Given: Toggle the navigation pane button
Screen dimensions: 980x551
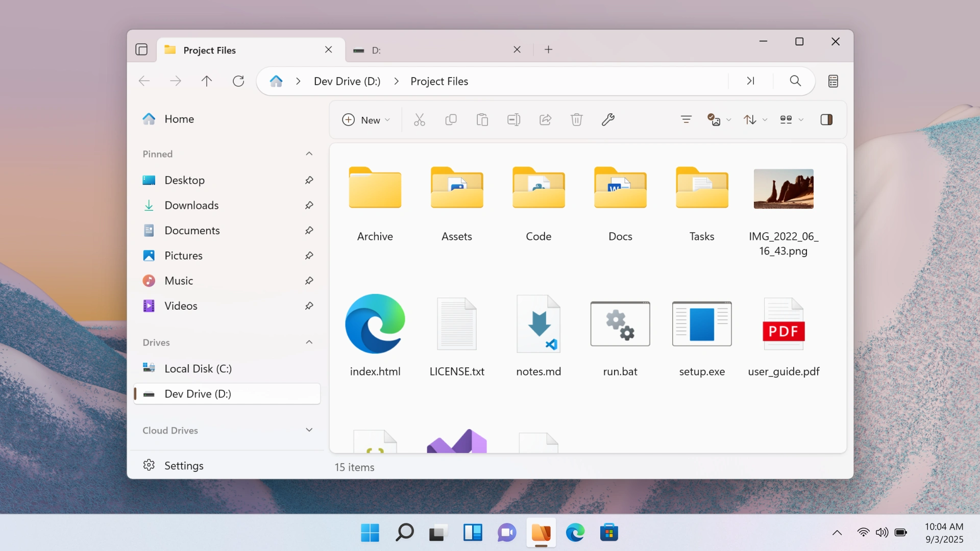Looking at the screenshot, I should (141, 49).
